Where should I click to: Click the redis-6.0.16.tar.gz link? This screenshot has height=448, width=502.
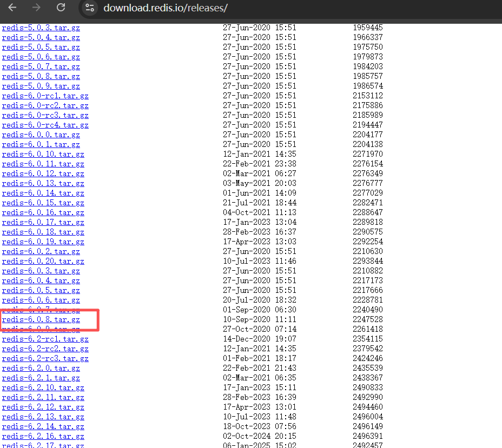tap(43, 212)
